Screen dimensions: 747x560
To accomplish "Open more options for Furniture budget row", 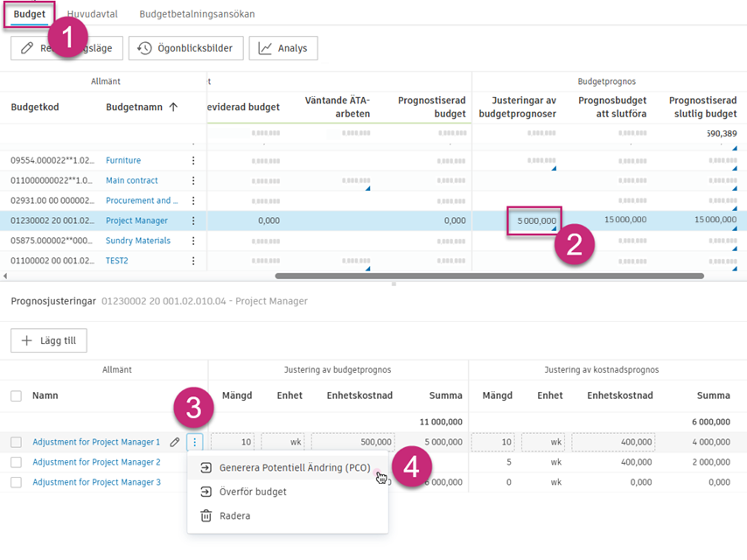I will (x=193, y=161).
